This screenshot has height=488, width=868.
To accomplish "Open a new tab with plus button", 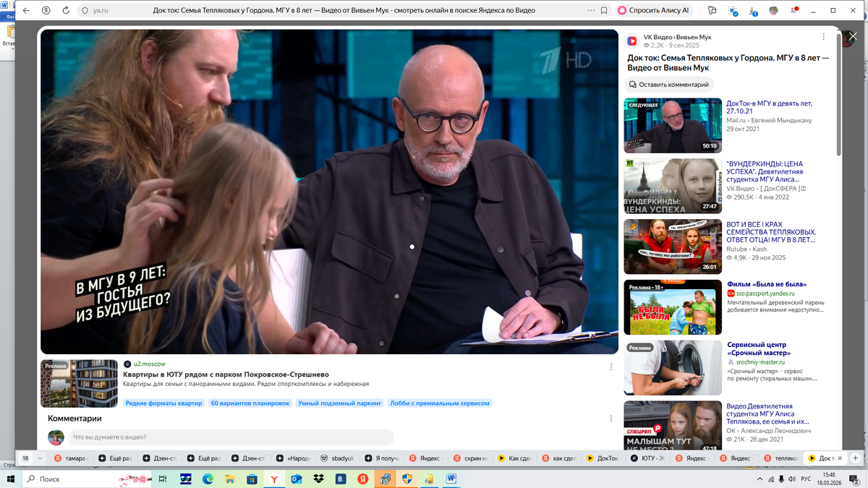I will click(856, 458).
